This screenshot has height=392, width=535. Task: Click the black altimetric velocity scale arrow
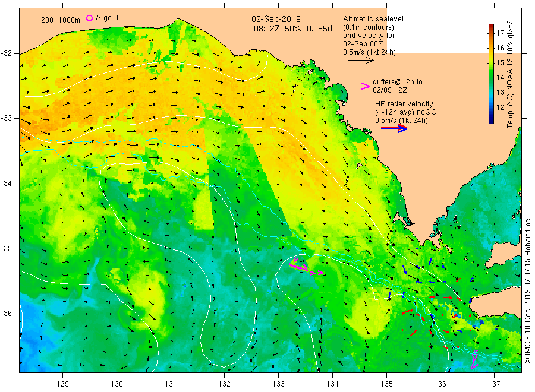click(361, 61)
